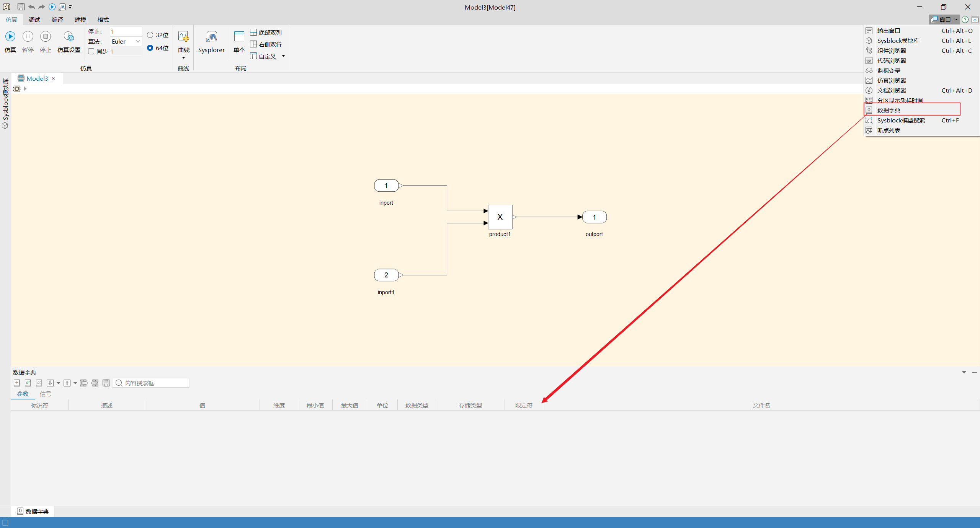
Task: Switch to the 仿真 ribbon tab
Action: coord(11,20)
